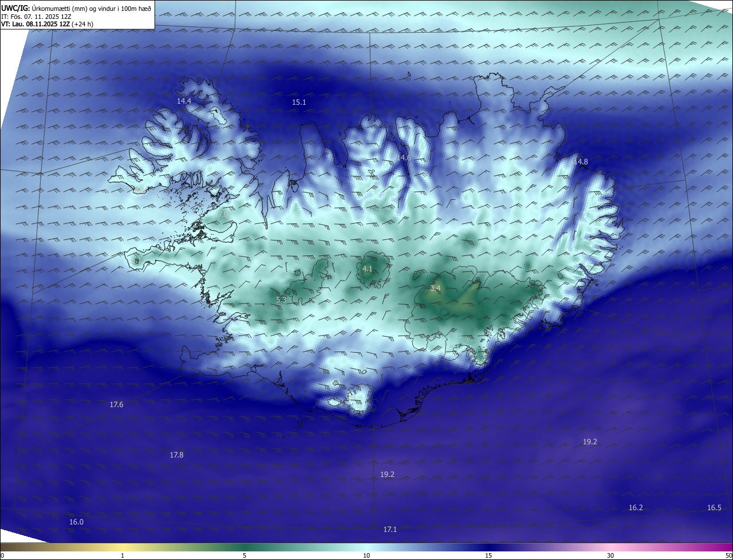This screenshot has width=733, height=560.
Task: Click the 16.5 value label
Action: pyautogui.click(x=714, y=508)
